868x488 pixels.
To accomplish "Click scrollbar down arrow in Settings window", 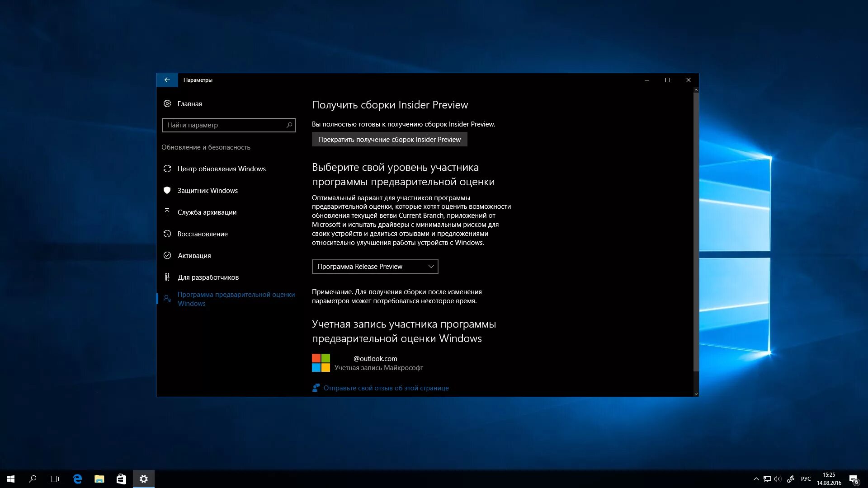I will click(x=696, y=394).
